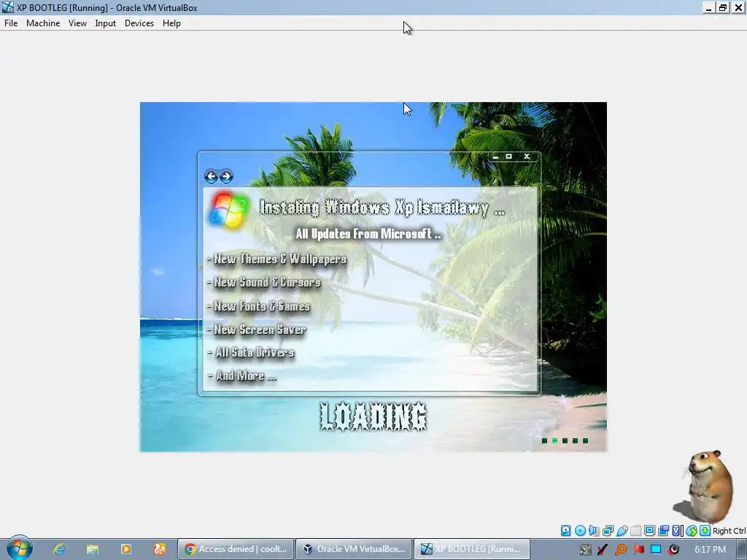The image size is (747, 560).
Task: Click the LOADING text
Action: [373, 416]
